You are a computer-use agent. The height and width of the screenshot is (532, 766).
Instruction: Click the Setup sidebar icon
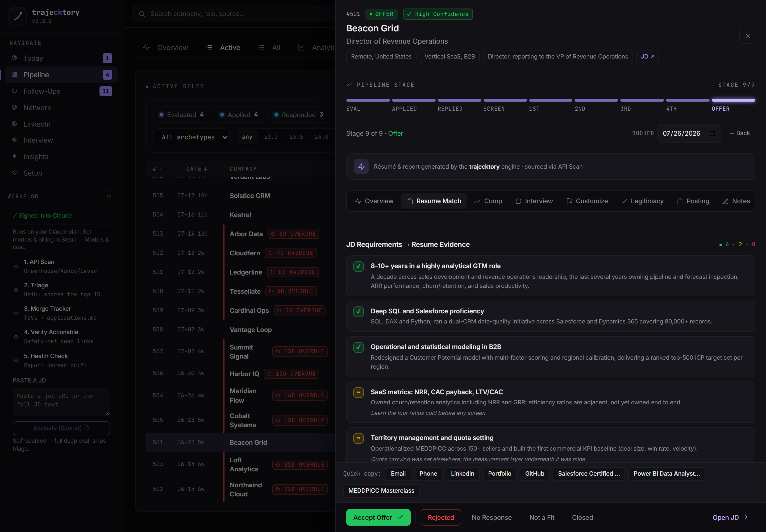(14, 173)
